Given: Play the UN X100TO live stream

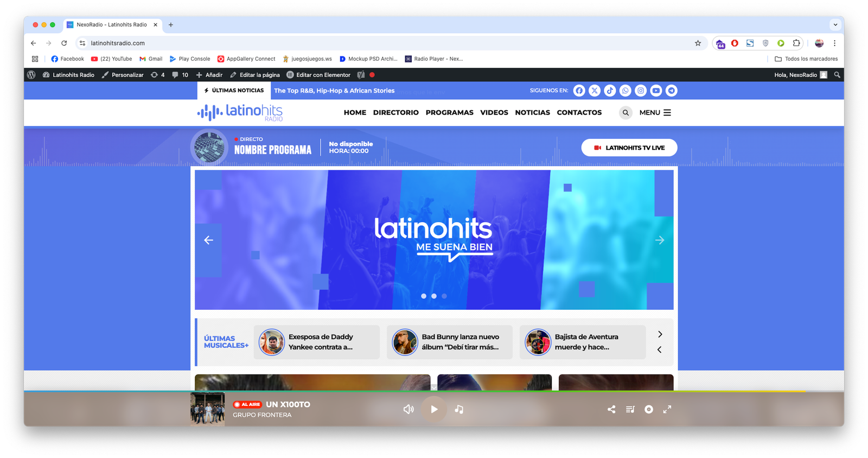Looking at the screenshot, I should [x=434, y=409].
